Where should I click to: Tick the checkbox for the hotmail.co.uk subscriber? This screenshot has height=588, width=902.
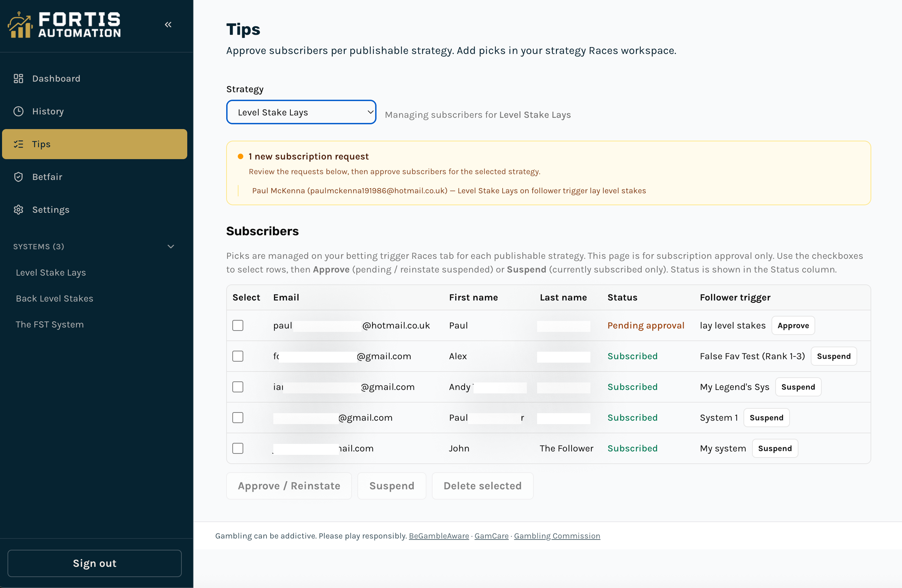coord(237,325)
